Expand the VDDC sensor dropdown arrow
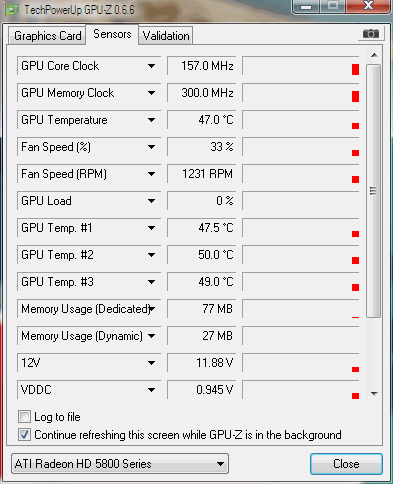 pyautogui.click(x=151, y=390)
